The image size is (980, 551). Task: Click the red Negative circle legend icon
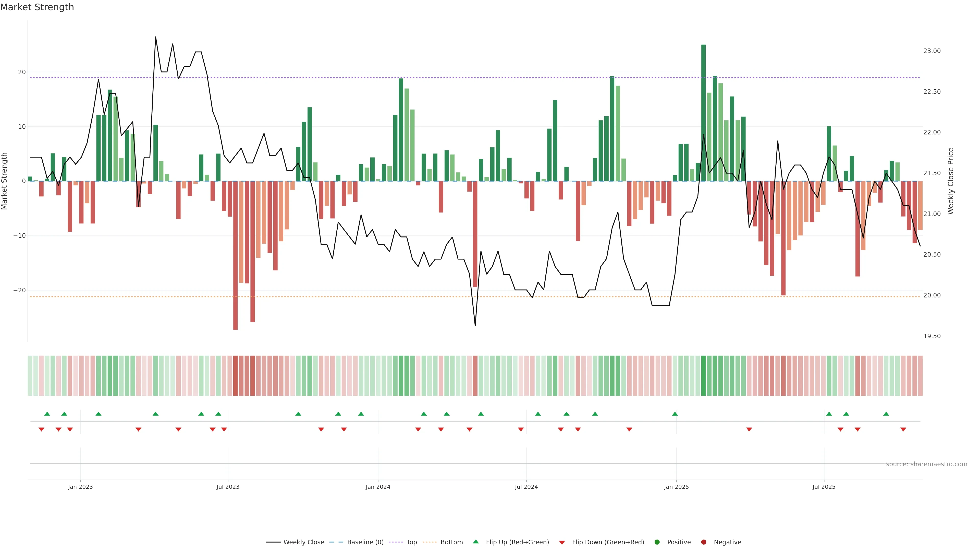coord(703,542)
